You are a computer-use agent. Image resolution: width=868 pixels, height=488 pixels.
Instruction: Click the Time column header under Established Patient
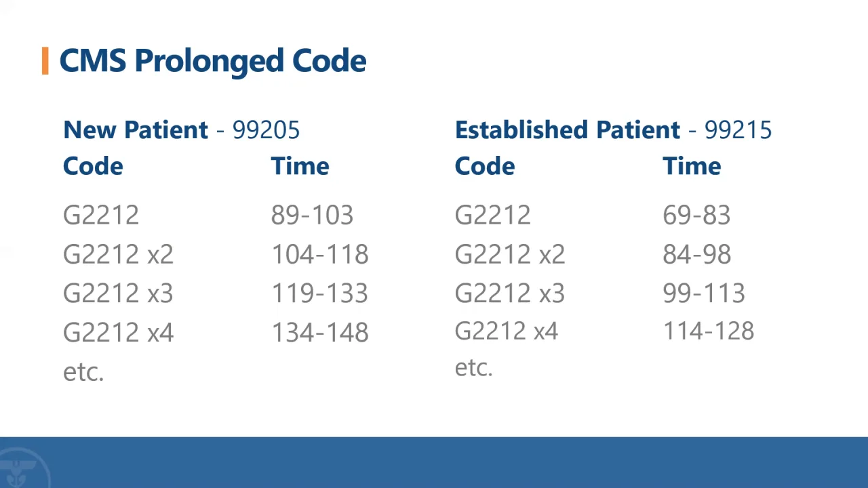point(692,166)
